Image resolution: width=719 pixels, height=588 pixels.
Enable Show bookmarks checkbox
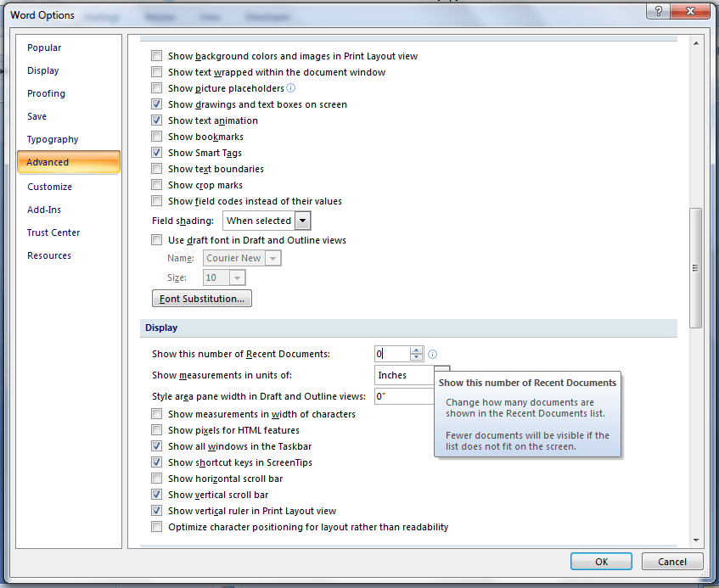coord(157,137)
